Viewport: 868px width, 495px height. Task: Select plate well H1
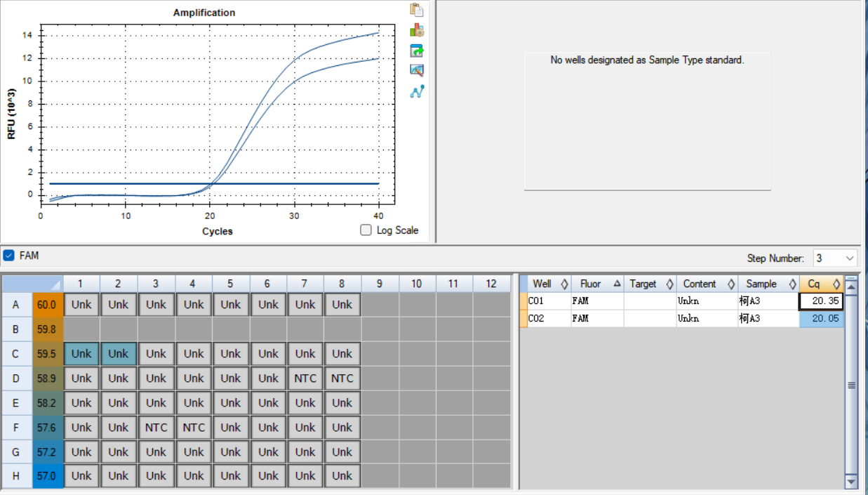[x=81, y=476]
